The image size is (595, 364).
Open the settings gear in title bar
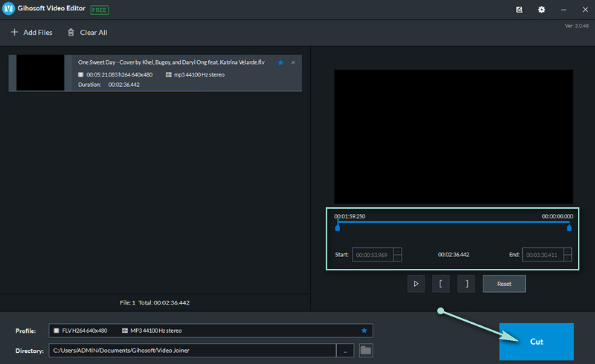click(x=541, y=10)
